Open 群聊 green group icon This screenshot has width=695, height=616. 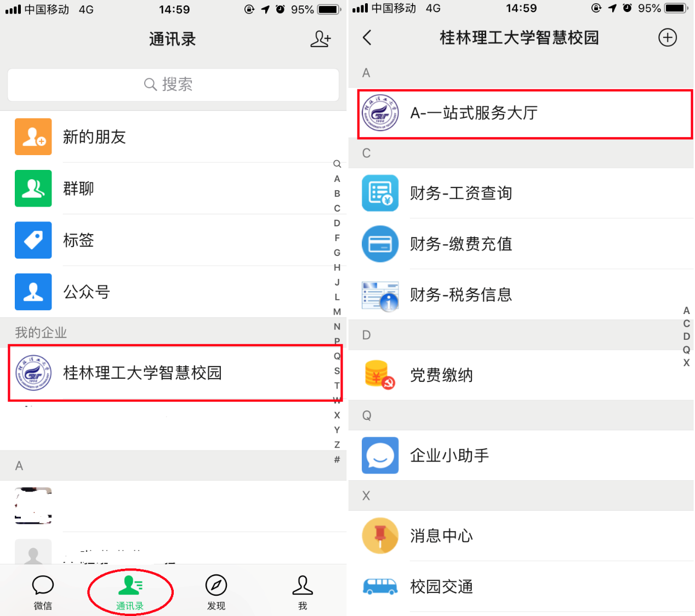pyautogui.click(x=33, y=188)
